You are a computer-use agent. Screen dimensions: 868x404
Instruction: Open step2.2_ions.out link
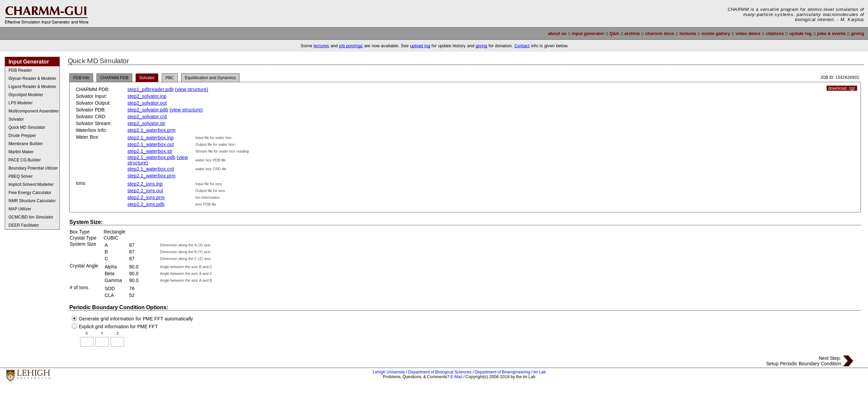tap(145, 191)
